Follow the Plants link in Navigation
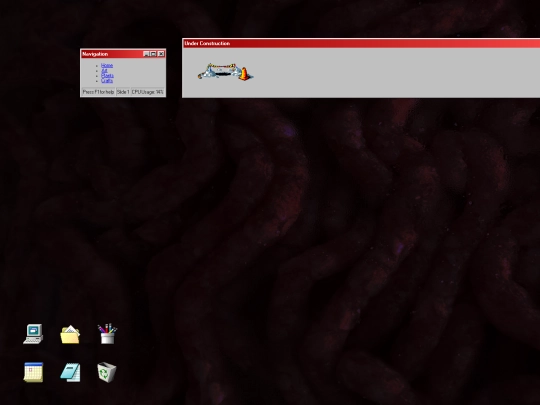 pos(107,75)
